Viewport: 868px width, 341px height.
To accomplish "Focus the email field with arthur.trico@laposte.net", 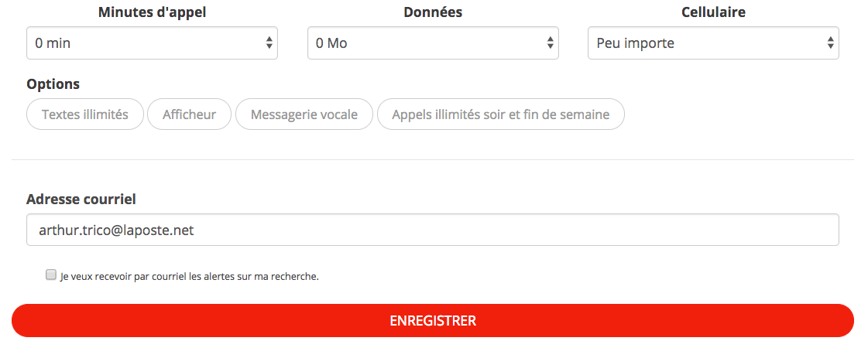I will (433, 230).
